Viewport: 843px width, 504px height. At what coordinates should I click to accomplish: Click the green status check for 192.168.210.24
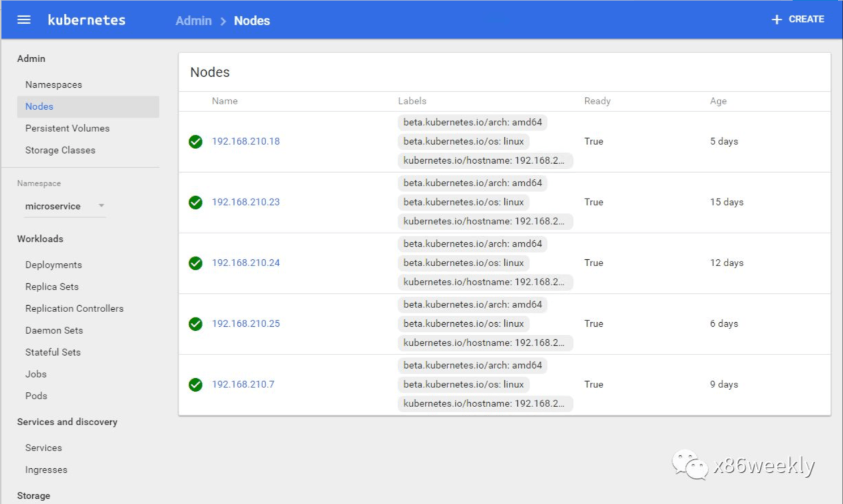point(195,263)
